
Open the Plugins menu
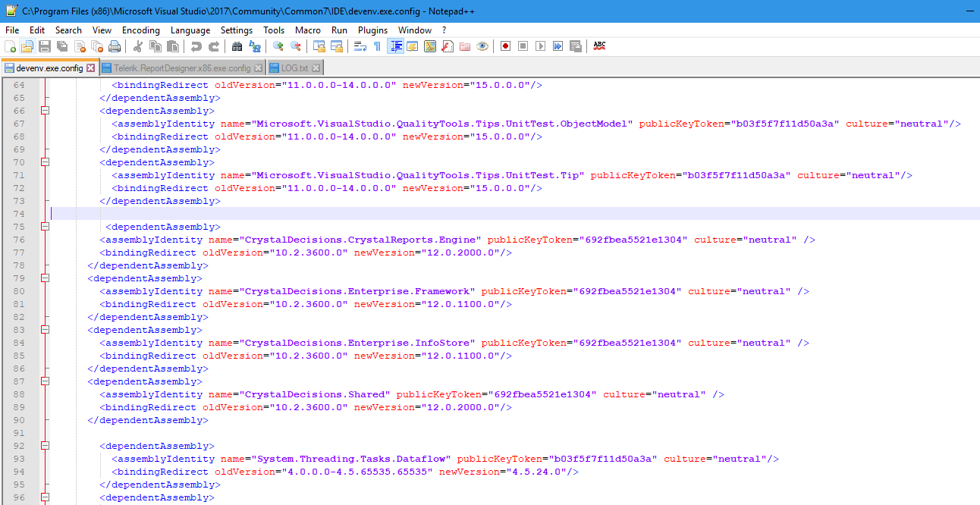372,30
